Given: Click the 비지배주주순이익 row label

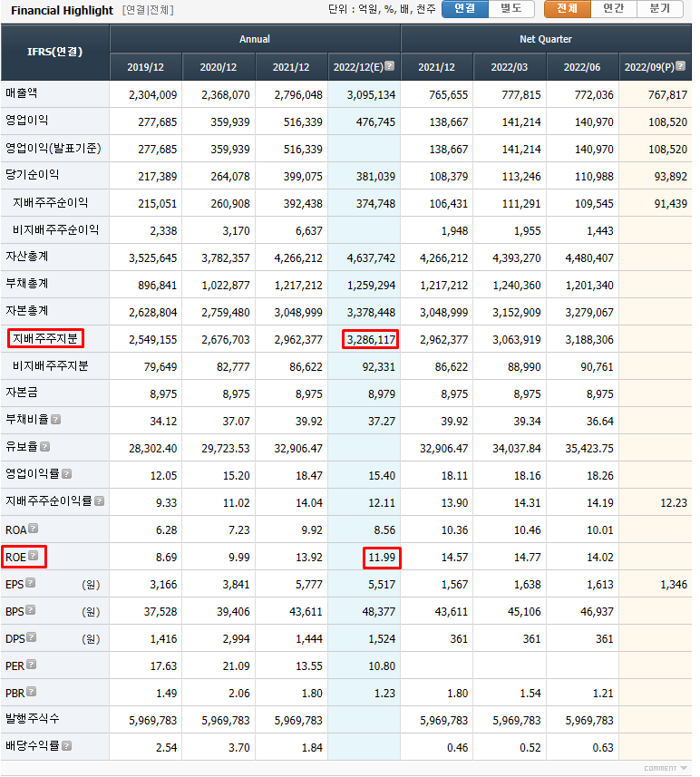Looking at the screenshot, I should (x=56, y=230).
